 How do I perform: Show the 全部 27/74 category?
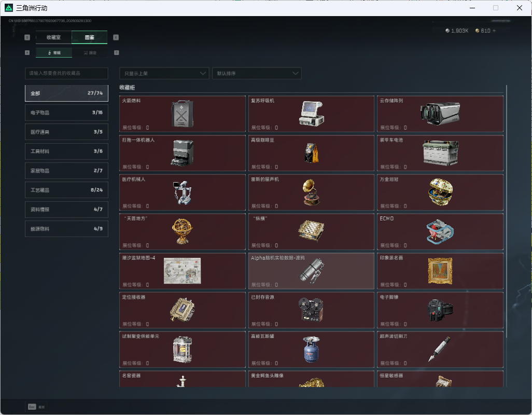[x=66, y=93]
